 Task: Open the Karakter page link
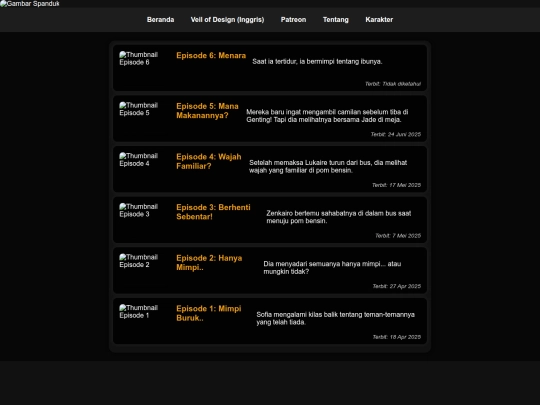tap(379, 20)
